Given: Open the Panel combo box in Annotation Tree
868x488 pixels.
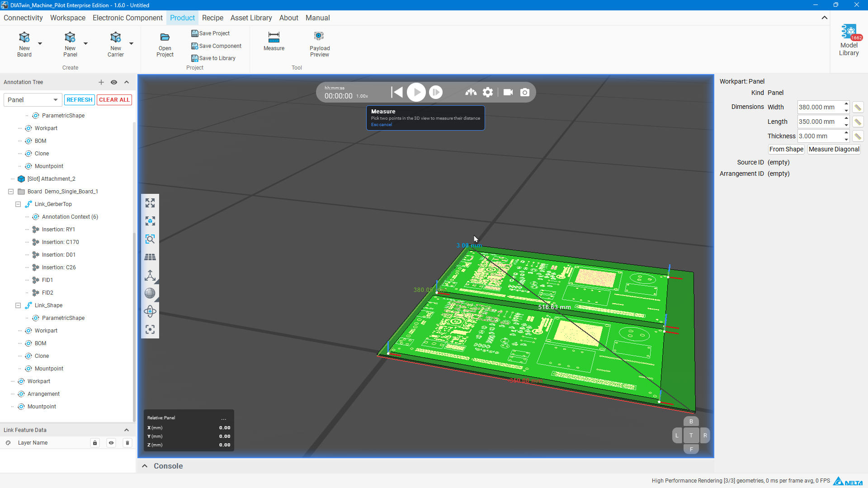Looking at the screenshot, I should [33, 100].
